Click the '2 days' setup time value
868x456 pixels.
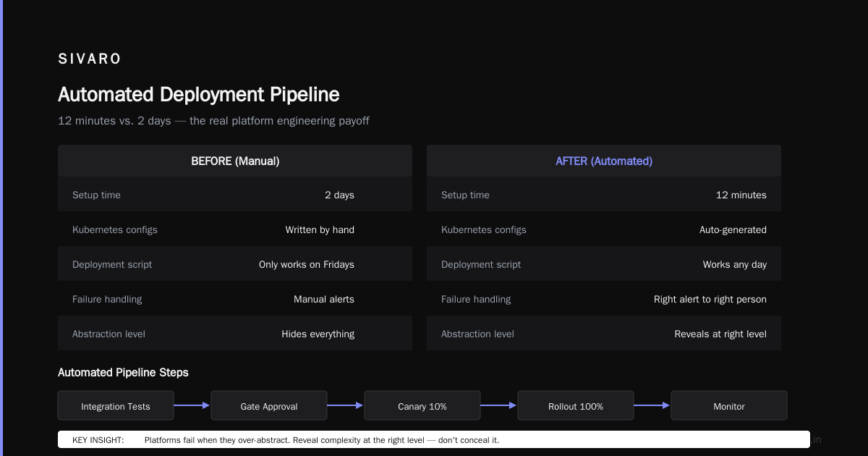click(x=339, y=195)
